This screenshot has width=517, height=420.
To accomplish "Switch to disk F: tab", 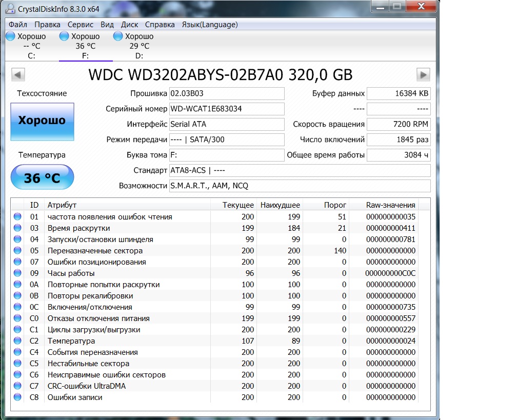I will tap(85, 46).
